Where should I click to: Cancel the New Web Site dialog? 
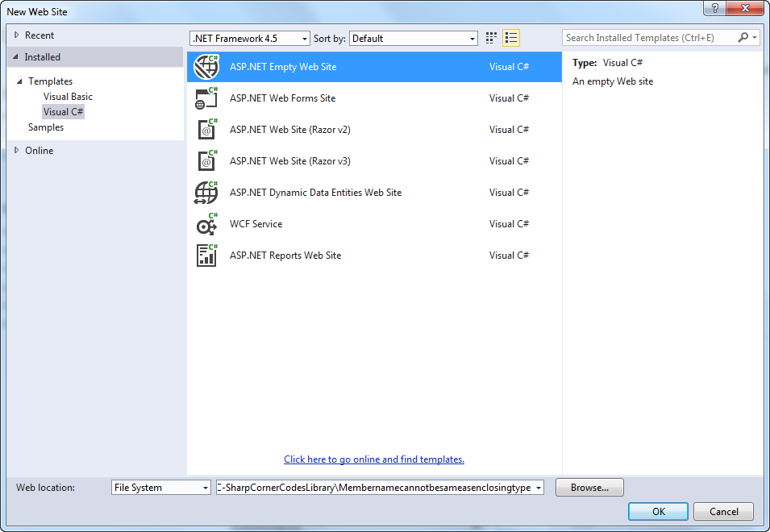723,511
